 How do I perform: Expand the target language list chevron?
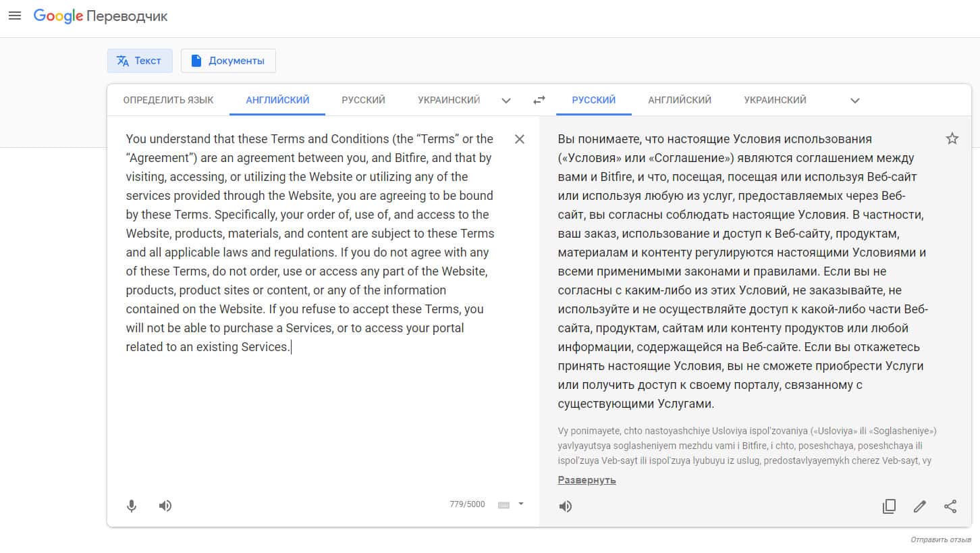(854, 101)
